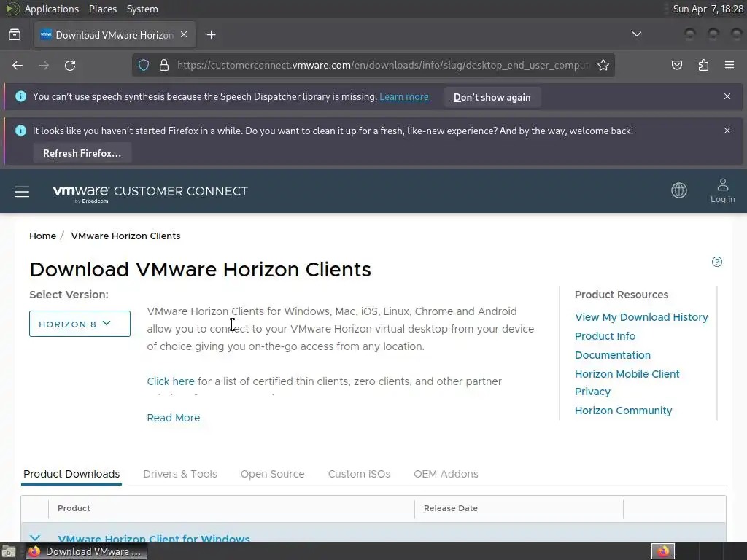Open the VMware site hamburger menu
Screen dimensions: 747x560
22,192
